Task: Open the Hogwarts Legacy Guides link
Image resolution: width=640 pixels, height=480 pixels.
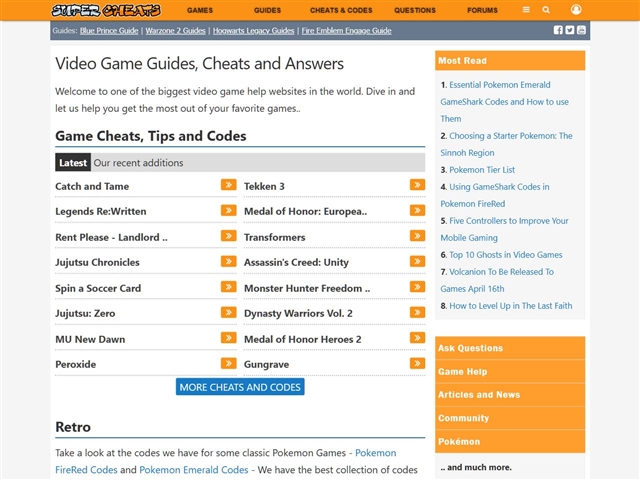Action: pos(253,31)
